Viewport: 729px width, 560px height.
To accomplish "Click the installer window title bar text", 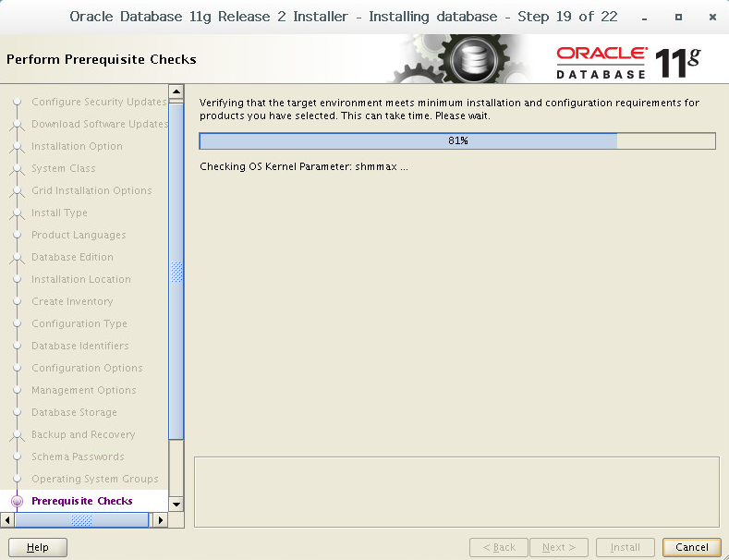I will click(x=344, y=17).
